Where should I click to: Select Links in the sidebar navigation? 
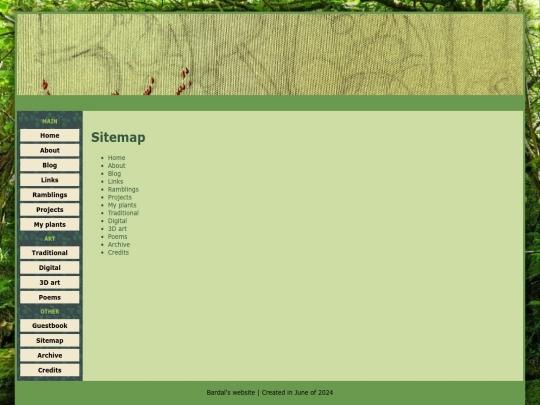tap(50, 180)
